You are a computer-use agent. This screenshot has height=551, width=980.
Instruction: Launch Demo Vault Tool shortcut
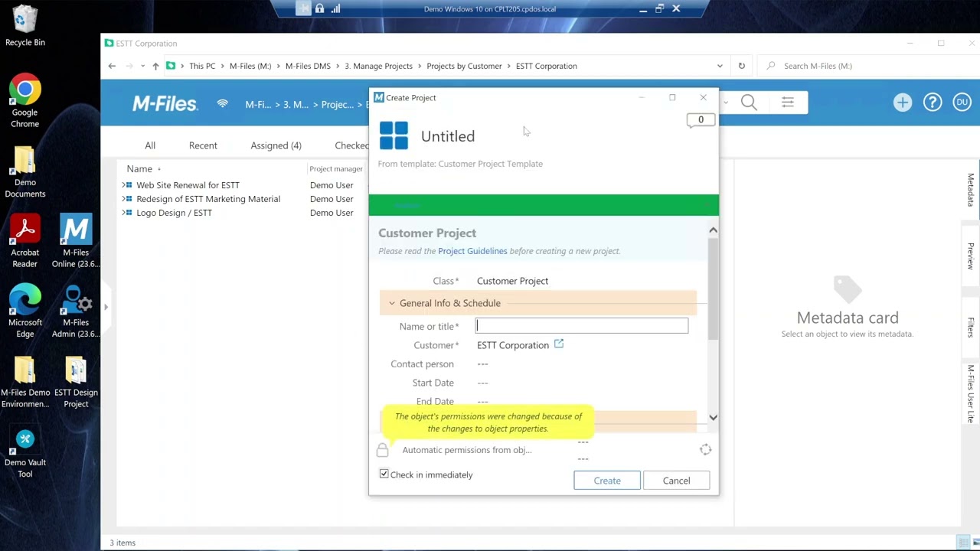click(24, 453)
